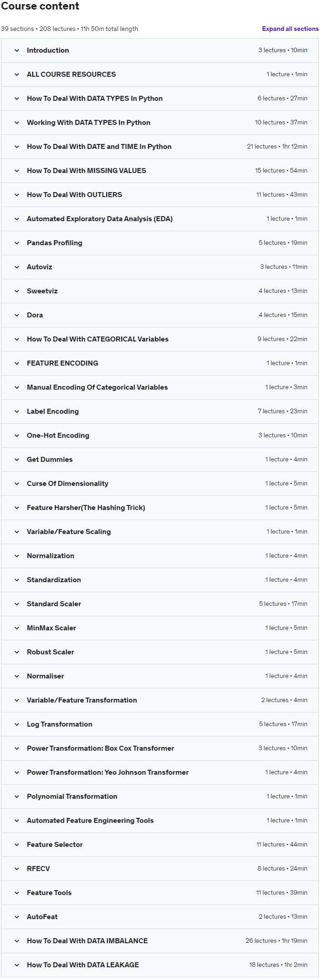Click the Get Dummies chevron icon
Viewport: 322px width, 980px height.
coord(17,460)
